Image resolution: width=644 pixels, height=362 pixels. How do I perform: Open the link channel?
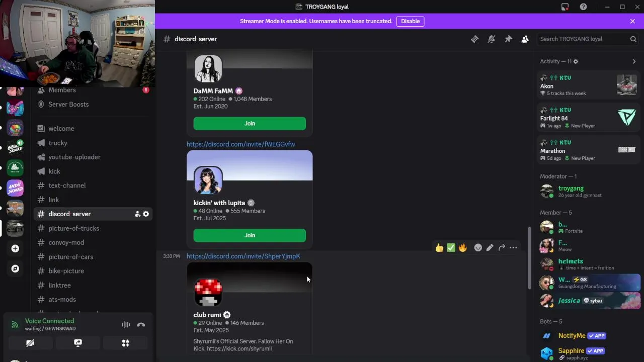pyautogui.click(x=93, y=200)
